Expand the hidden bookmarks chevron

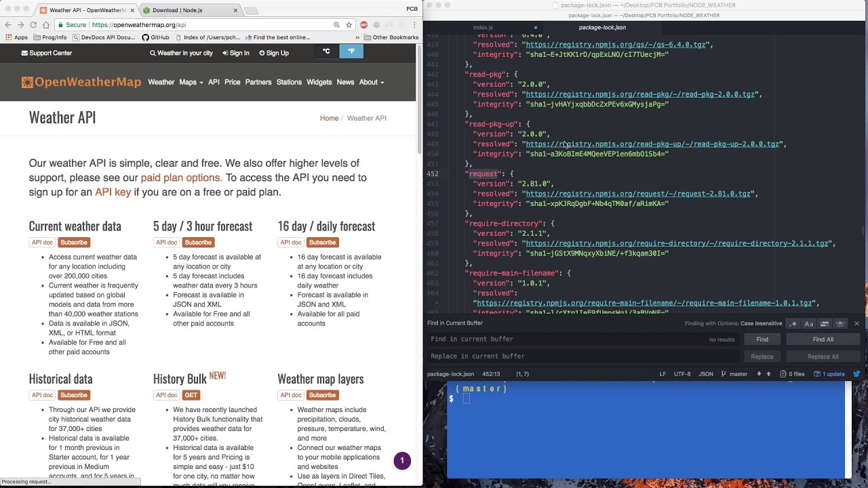point(357,37)
